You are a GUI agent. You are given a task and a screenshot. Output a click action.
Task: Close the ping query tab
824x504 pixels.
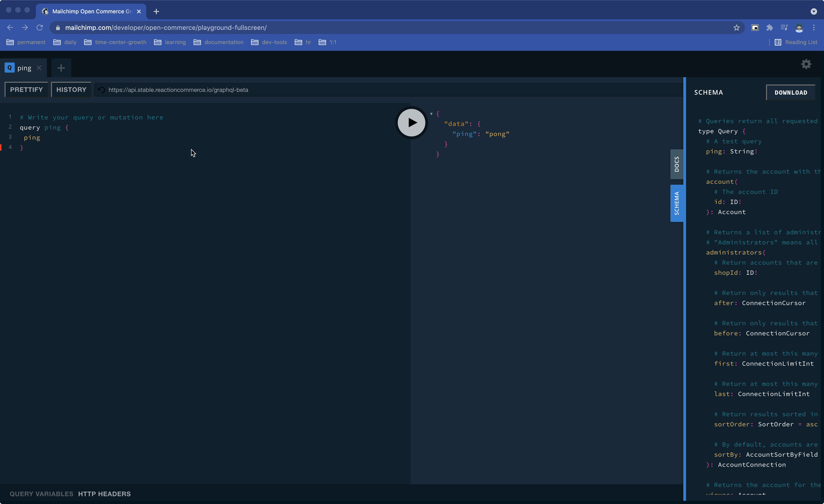pos(39,68)
